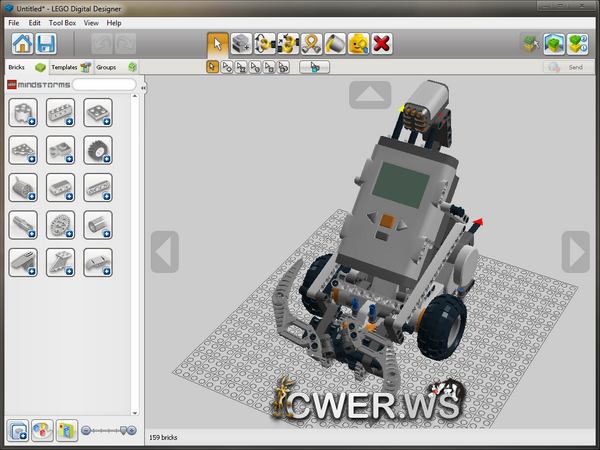600x450 pixels.
Task: Choose the Hinge tool
Action: pyautogui.click(x=265, y=44)
